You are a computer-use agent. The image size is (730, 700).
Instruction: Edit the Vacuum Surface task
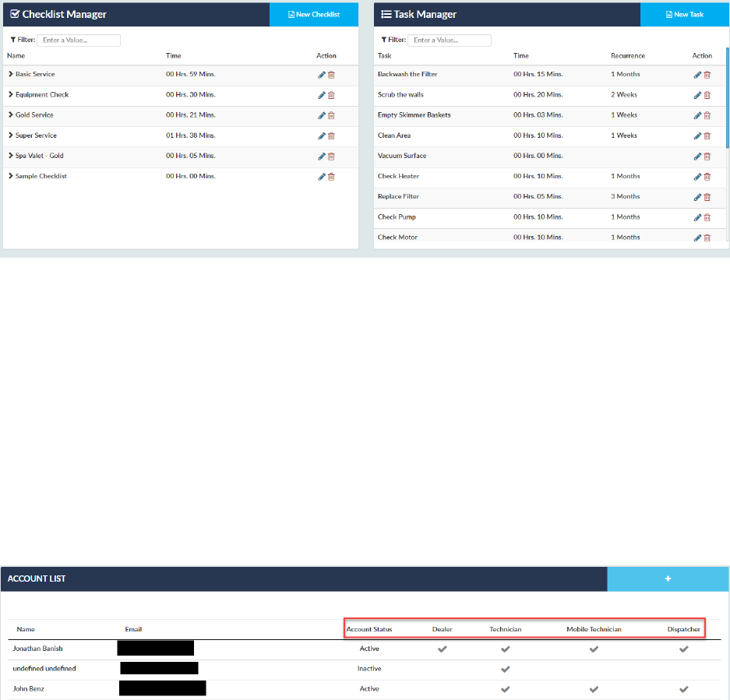point(697,157)
